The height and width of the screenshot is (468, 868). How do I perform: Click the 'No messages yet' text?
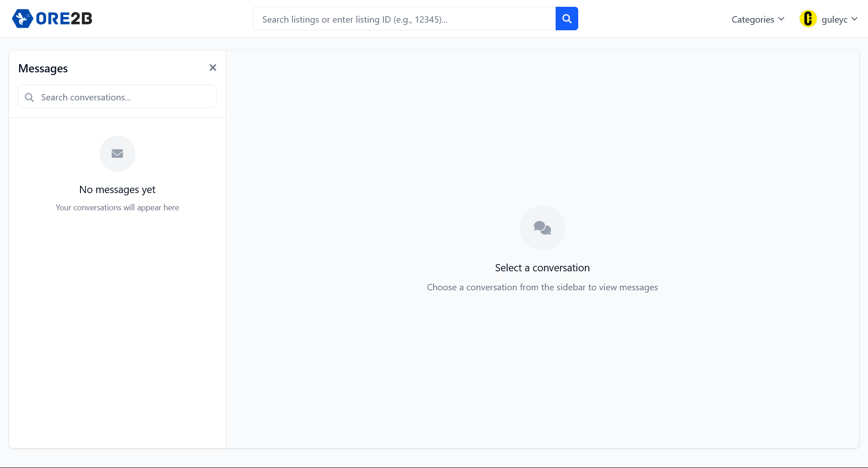click(117, 189)
